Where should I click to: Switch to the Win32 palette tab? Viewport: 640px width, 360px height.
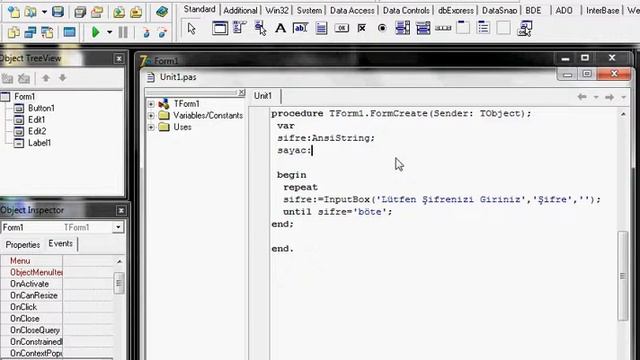277,10
